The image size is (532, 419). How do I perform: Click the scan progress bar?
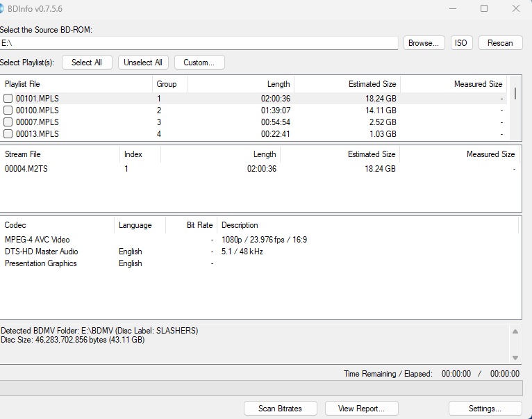click(x=261, y=388)
